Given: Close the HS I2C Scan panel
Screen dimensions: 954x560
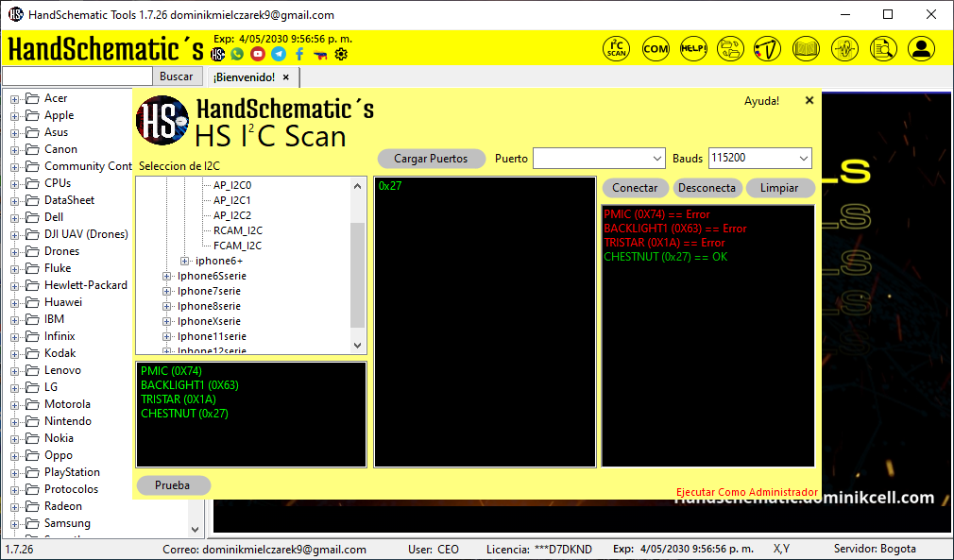Looking at the screenshot, I should pyautogui.click(x=809, y=100).
